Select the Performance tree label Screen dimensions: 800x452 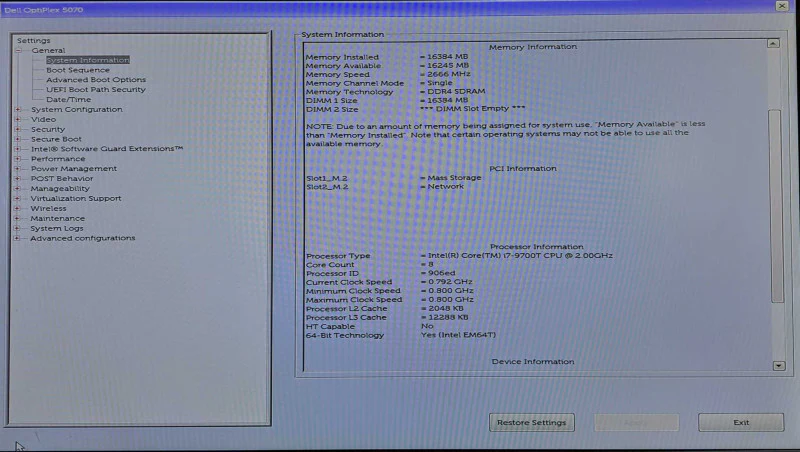(58, 159)
